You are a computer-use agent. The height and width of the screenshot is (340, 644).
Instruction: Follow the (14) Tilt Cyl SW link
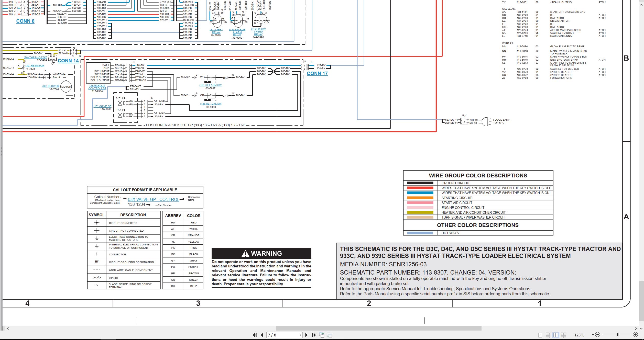(x=211, y=104)
